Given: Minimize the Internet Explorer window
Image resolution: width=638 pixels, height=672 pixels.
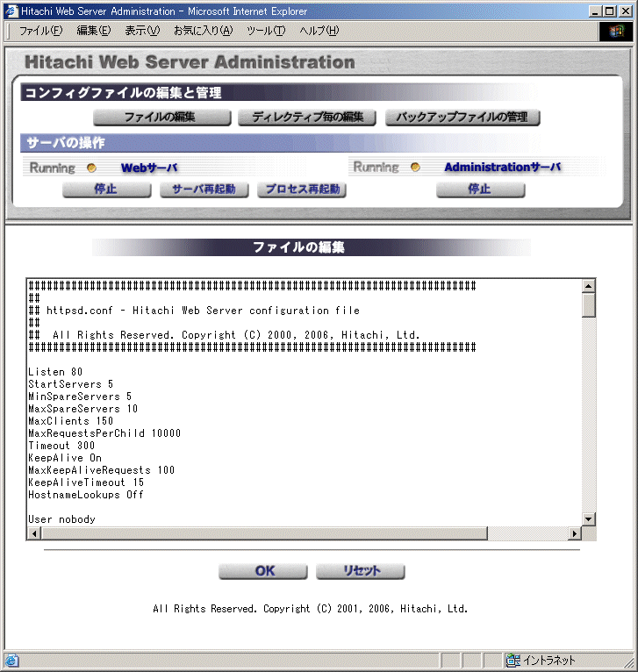Looking at the screenshot, I should pos(595,11).
